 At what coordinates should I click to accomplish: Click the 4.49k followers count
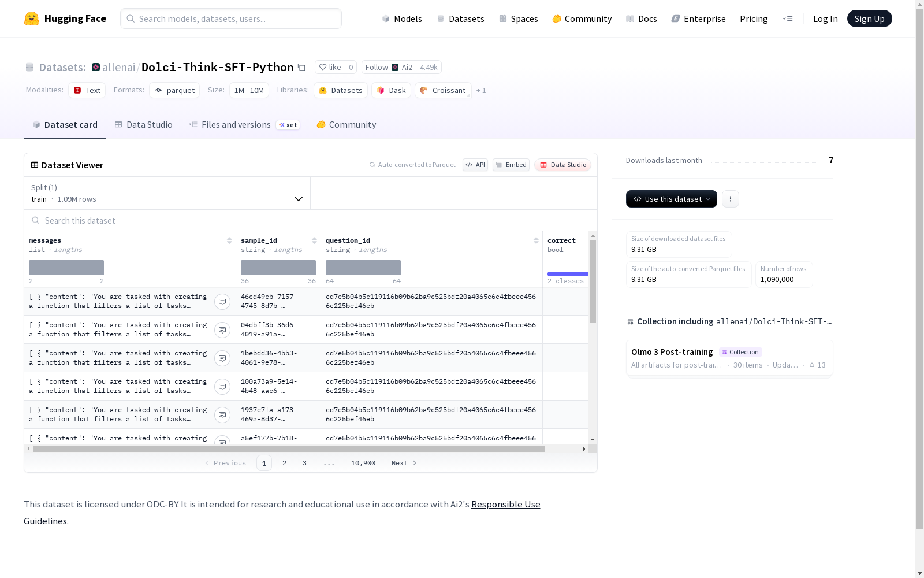(x=429, y=67)
